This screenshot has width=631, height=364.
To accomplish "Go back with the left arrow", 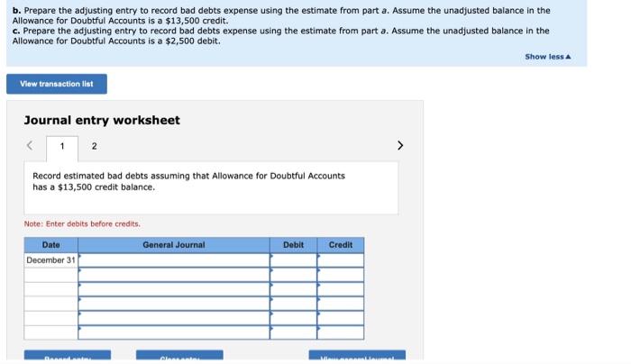I will click(30, 145).
